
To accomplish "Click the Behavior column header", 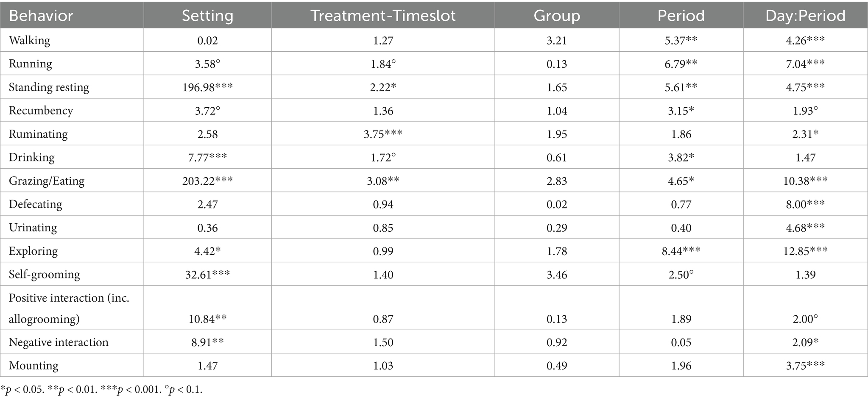I will (x=41, y=16).
